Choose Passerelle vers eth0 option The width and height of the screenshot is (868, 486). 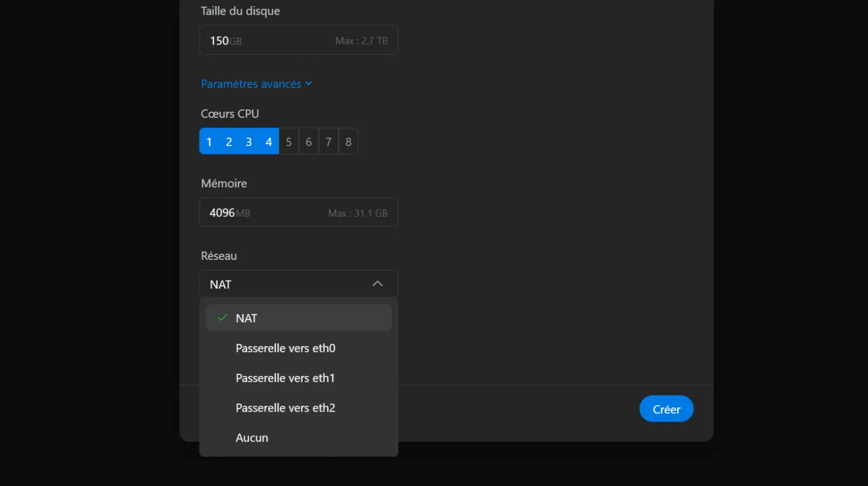(x=285, y=348)
